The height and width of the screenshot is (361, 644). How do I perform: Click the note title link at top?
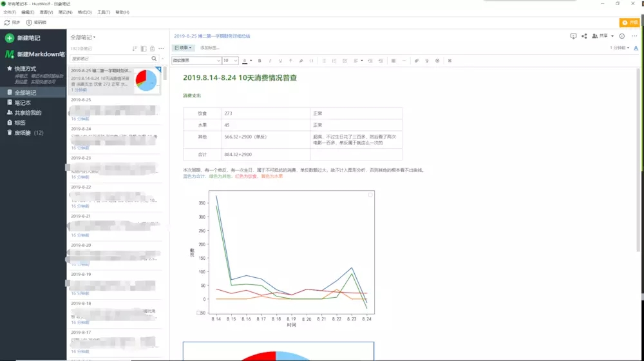[x=212, y=36]
